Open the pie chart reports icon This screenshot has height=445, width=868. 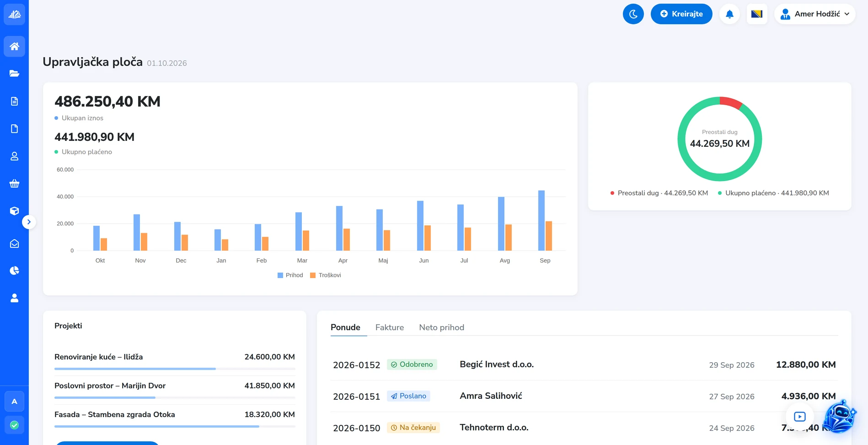coord(14,271)
